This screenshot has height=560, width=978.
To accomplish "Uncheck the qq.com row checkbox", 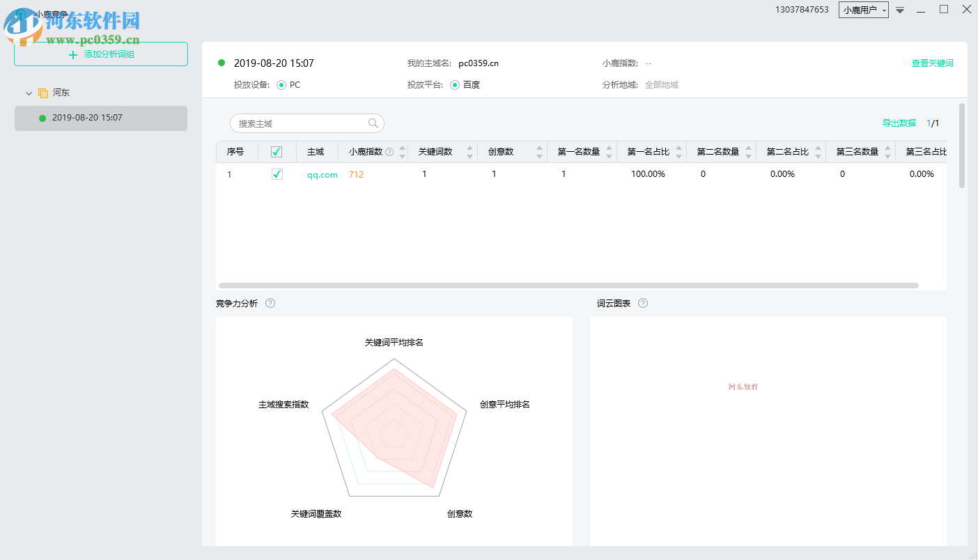I will tap(277, 174).
